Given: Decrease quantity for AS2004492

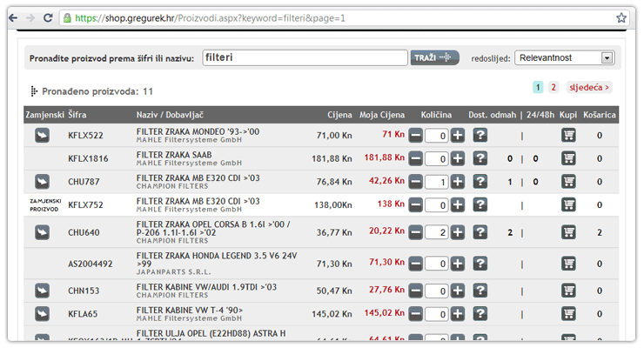Looking at the screenshot, I should click(x=416, y=264).
